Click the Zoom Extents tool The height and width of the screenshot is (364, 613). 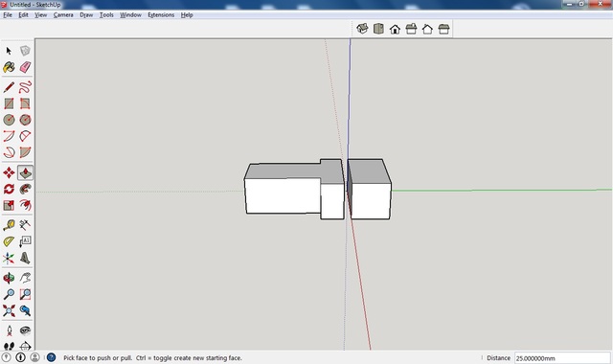coord(9,310)
